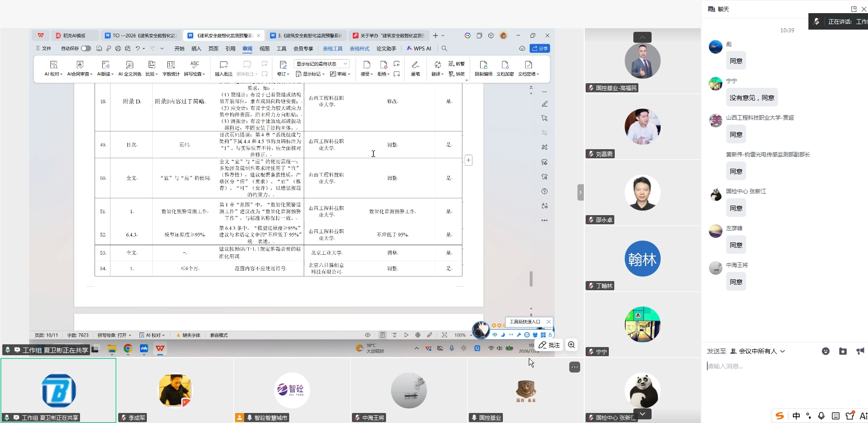
Task: Select 李成军 participant thumbnail
Action: [x=175, y=390]
